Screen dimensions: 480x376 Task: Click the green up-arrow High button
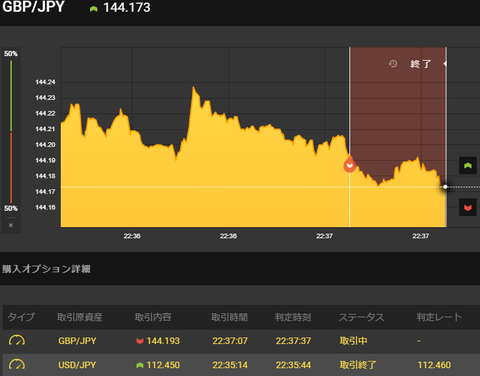(x=468, y=165)
